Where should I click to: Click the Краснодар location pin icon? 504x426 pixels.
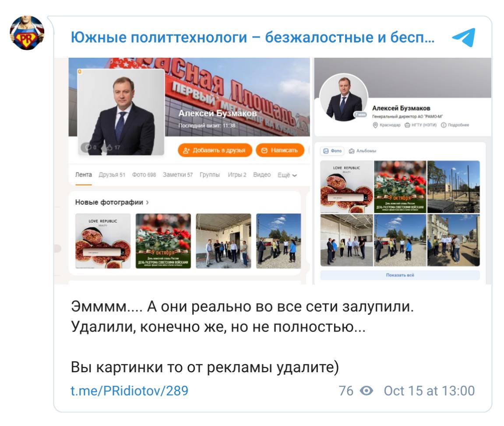click(x=375, y=125)
